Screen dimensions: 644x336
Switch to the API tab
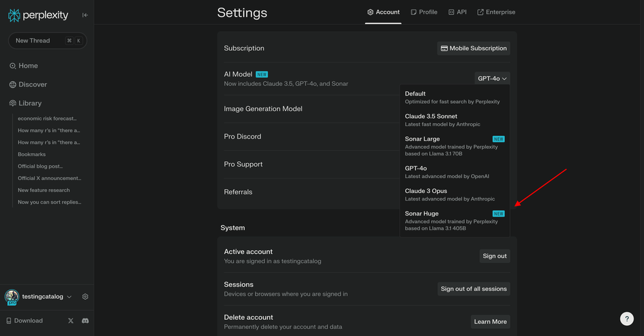pyautogui.click(x=457, y=12)
